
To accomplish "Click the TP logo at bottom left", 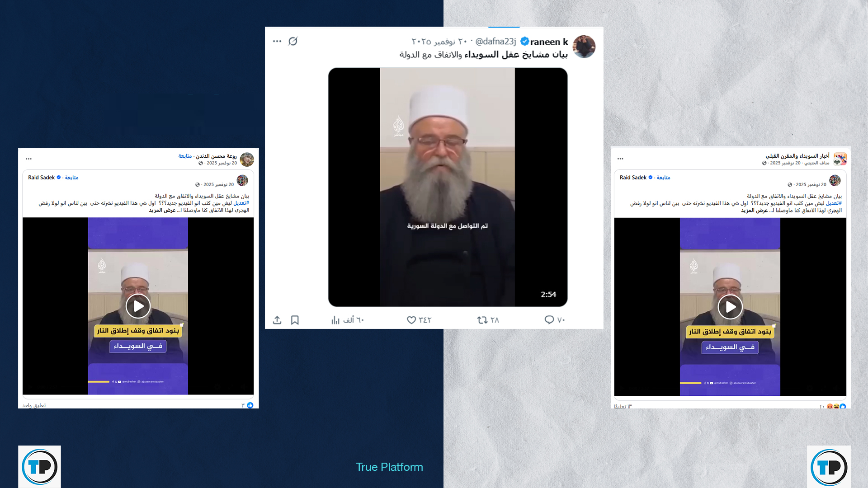I will (x=40, y=467).
